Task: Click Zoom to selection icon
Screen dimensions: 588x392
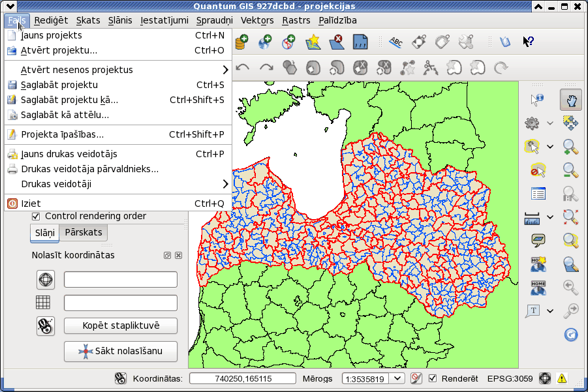Action: [570, 240]
